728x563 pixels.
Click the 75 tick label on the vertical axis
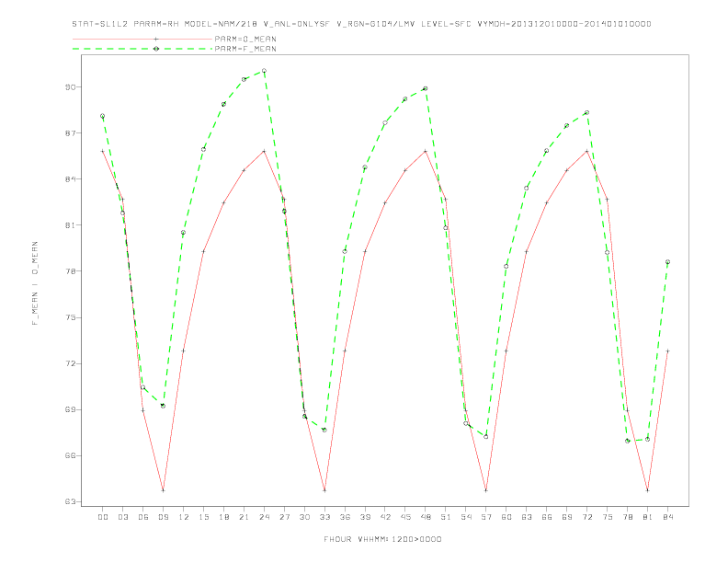click(71, 317)
